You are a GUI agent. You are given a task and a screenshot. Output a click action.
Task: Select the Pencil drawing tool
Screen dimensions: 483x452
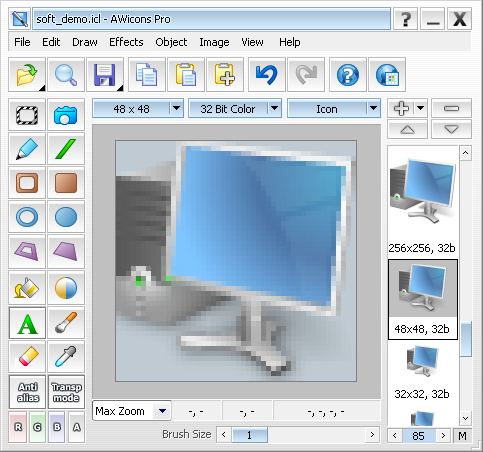tap(27, 149)
